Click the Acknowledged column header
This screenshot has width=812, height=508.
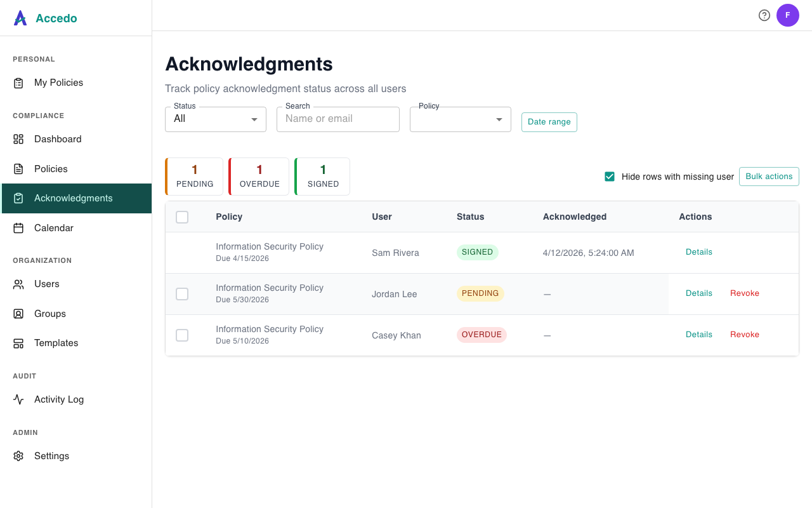click(575, 217)
